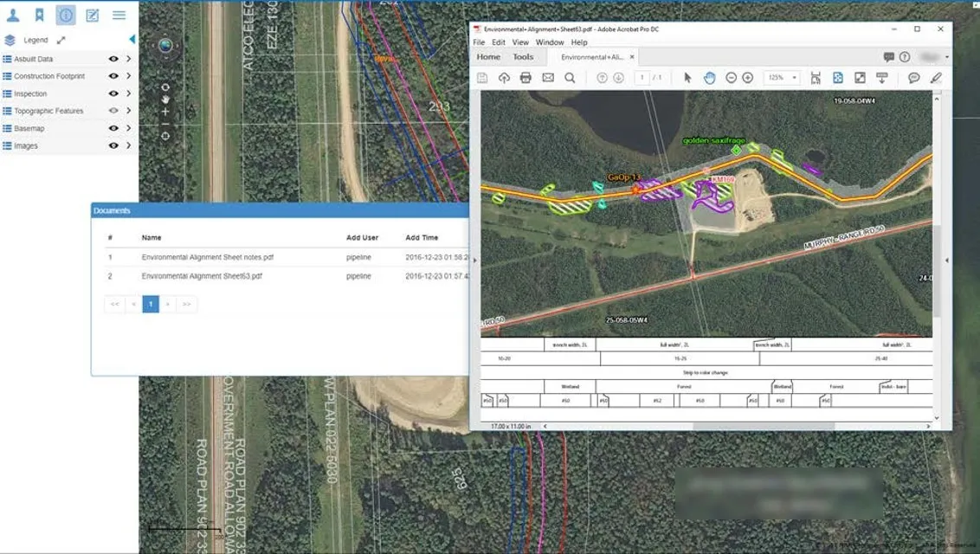Expand the Construction Footprint layer group
Image resolution: width=980 pixels, height=554 pixels.
click(128, 76)
